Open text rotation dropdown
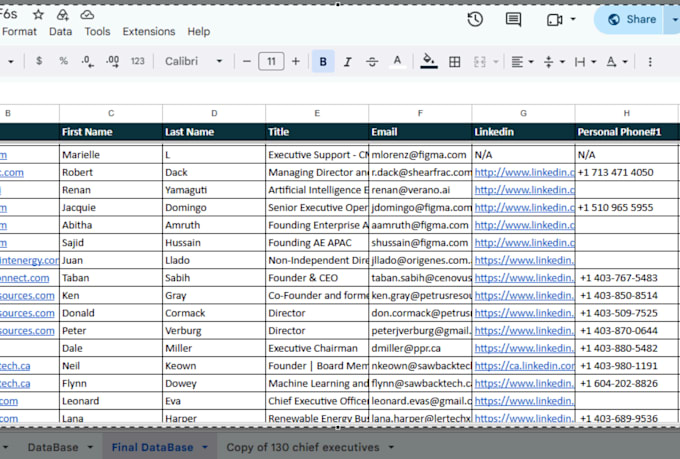The image size is (680, 459). click(617, 62)
